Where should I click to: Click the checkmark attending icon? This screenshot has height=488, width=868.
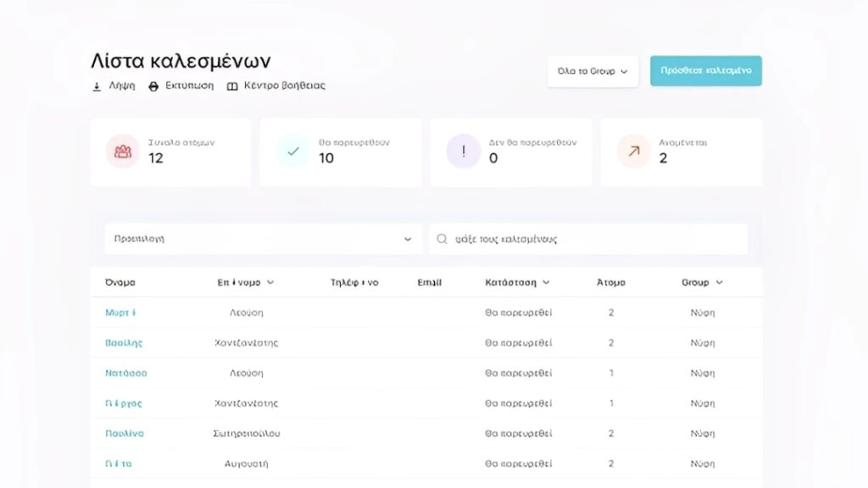[293, 152]
